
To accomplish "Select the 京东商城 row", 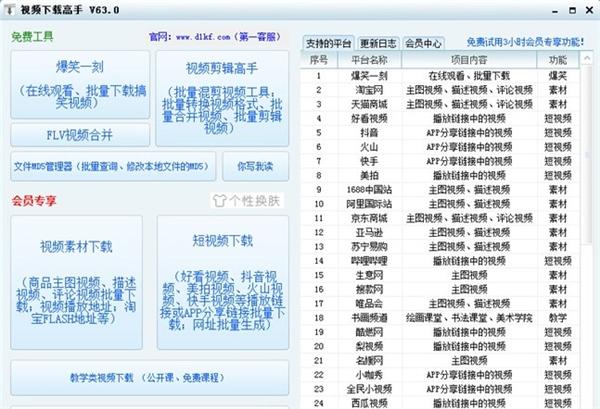I will [x=440, y=218].
